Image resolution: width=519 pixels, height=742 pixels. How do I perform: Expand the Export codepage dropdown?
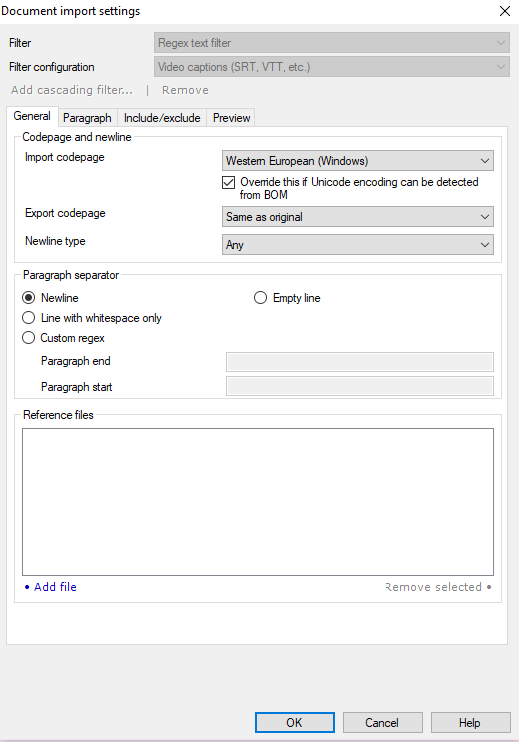358,217
